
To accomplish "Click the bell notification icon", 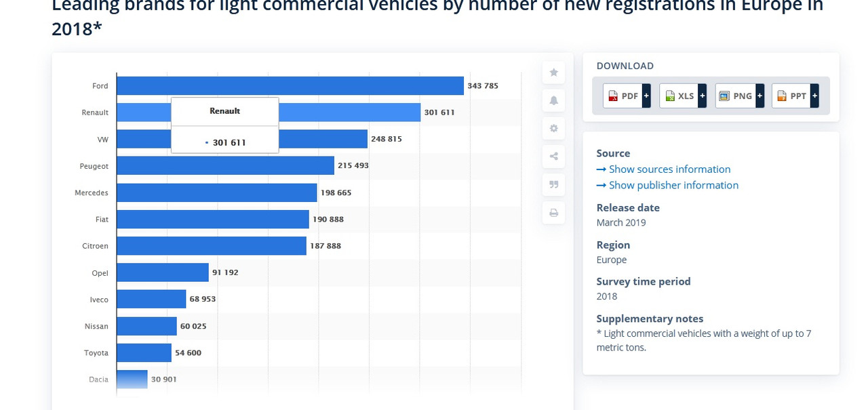I will (553, 100).
